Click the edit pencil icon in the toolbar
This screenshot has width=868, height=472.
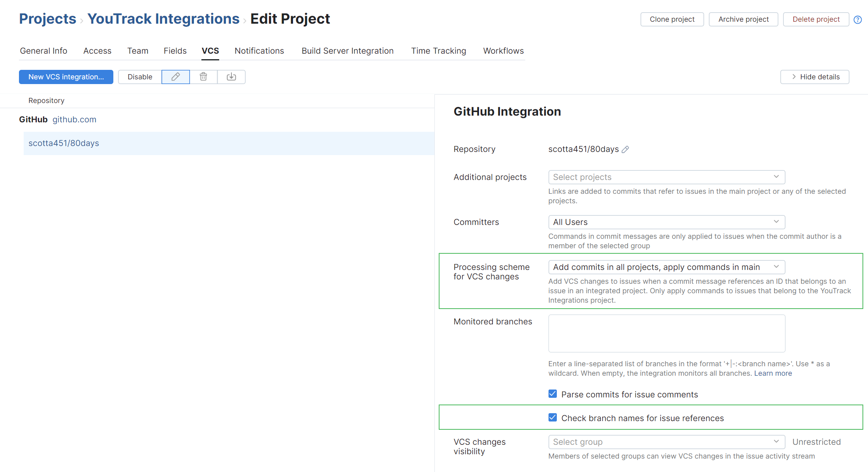pyautogui.click(x=175, y=77)
